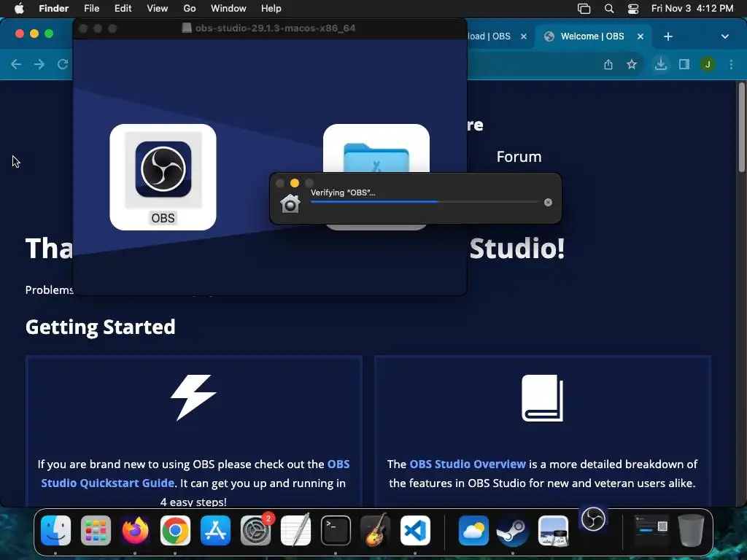Close the Welcome | OBS tab
Image resolution: width=747 pixels, height=560 pixels.
coord(640,36)
